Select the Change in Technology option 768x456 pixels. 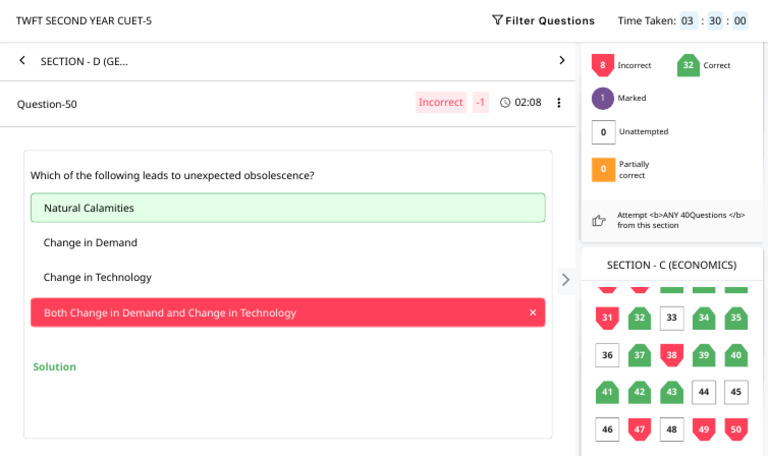pos(288,277)
